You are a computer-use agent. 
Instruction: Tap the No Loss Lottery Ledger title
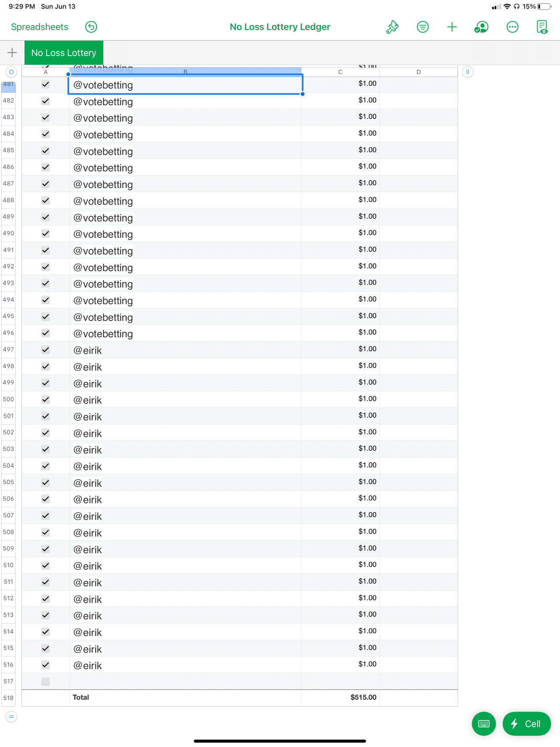click(280, 27)
